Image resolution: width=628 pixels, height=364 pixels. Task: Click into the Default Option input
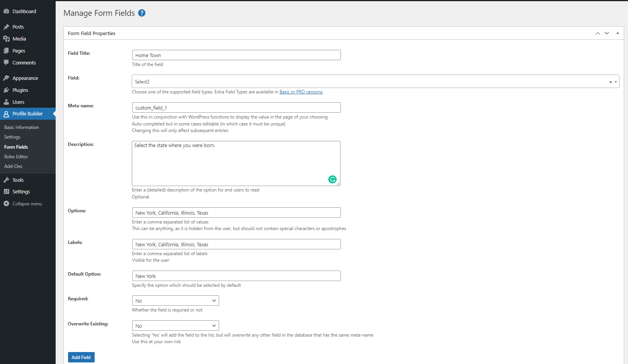pos(236,276)
